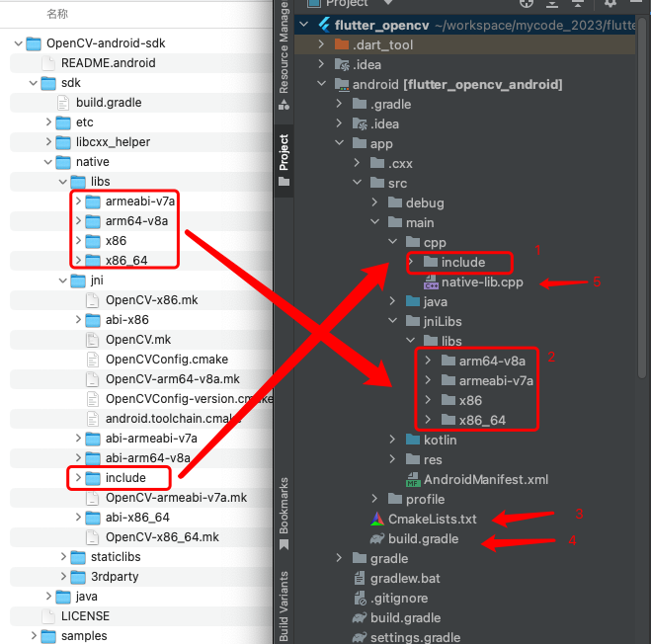Screen dimensions: 651x644
Task: Open the Project view dropdown arrow
Action: pos(388,3)
